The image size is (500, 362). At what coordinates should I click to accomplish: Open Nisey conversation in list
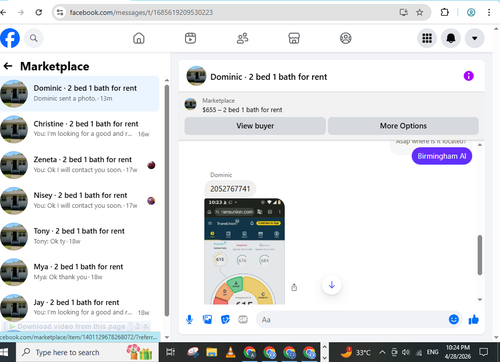pos(79,200)
